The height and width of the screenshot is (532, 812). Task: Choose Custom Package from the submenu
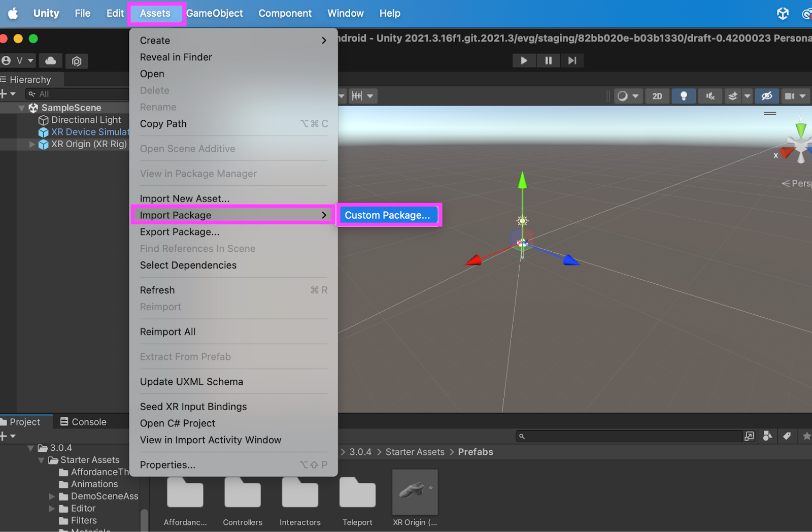[x=388, y=215]
